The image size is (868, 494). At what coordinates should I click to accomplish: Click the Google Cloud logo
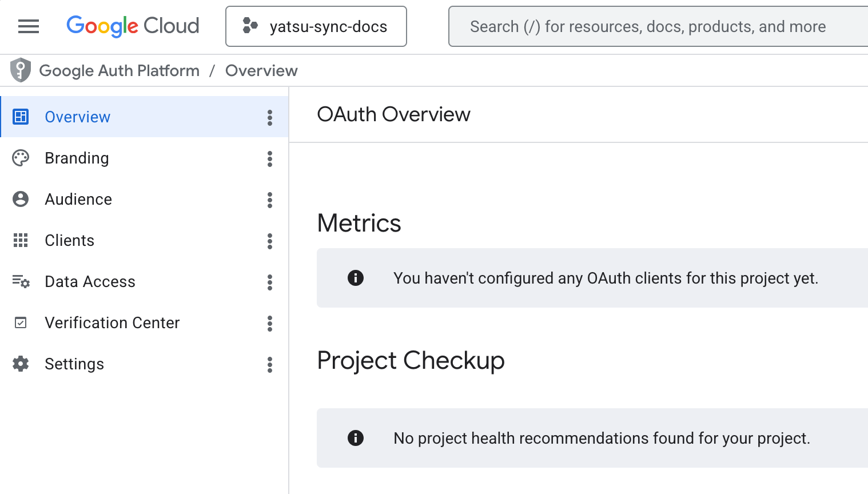coord(133,26)
